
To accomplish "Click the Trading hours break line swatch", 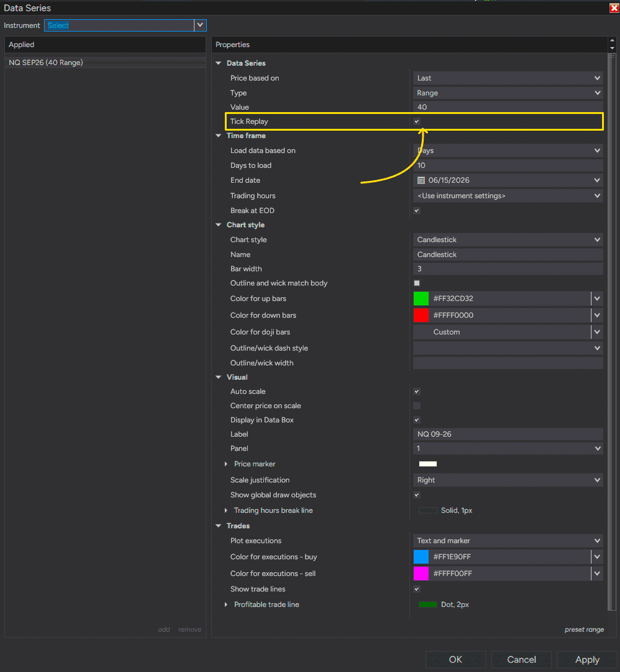I will [x=427, y=510].
